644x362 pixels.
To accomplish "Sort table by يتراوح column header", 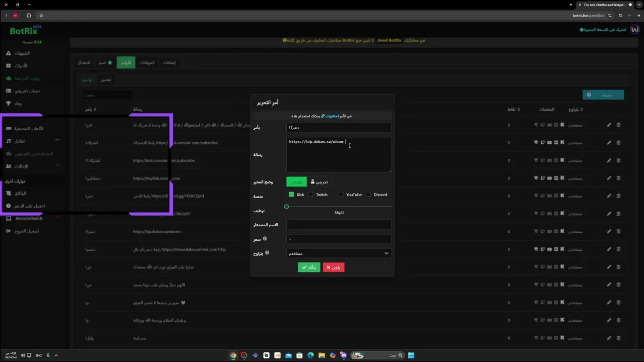I will (x=576, y=109).
